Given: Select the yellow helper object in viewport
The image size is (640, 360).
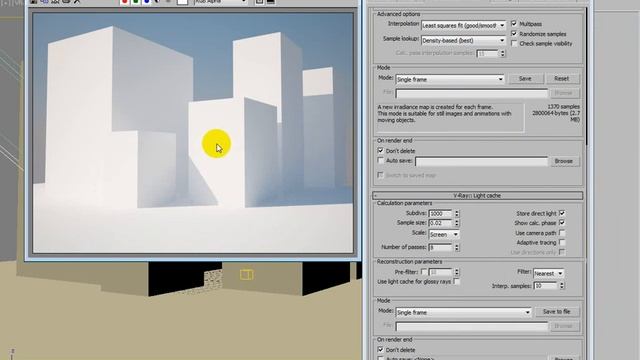Looking at the screenshot, I should click(x=246, y=275).
